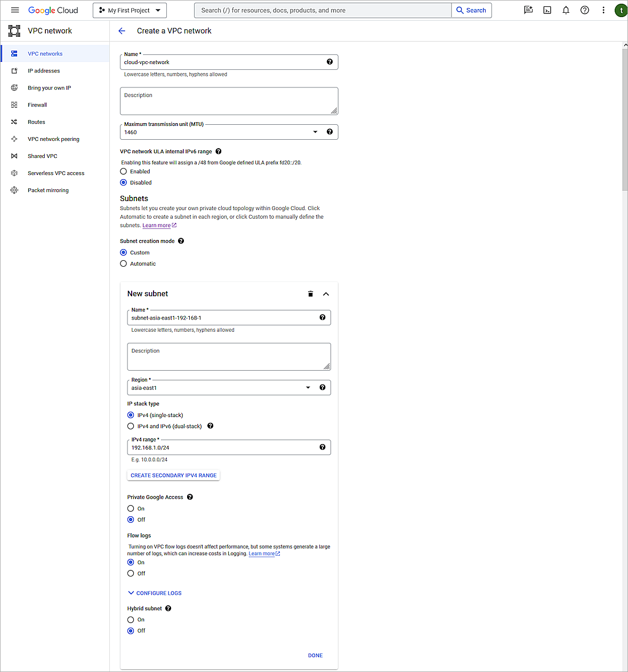This screenshot has width=628, height=672.
Task: Collapse the New subnet card
Action: pos(326,293)
